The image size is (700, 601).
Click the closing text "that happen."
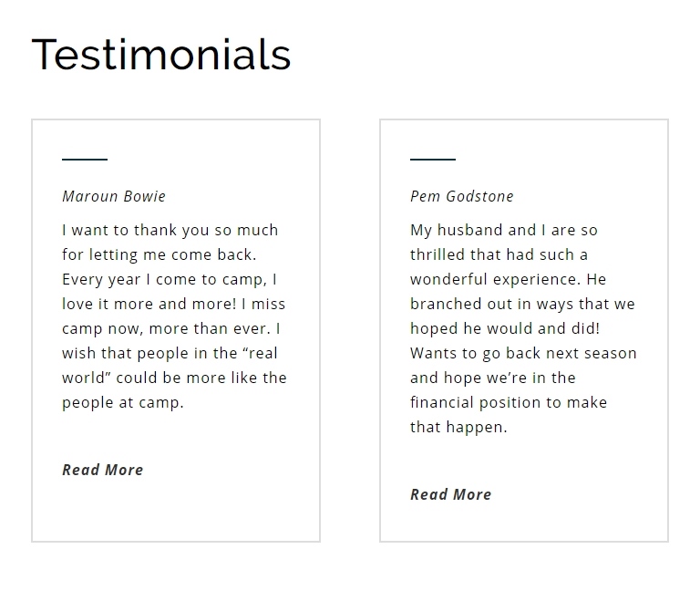coord(458,427)
